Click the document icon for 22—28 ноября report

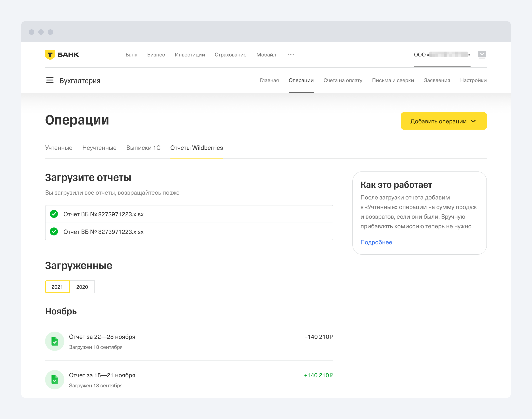55,341
